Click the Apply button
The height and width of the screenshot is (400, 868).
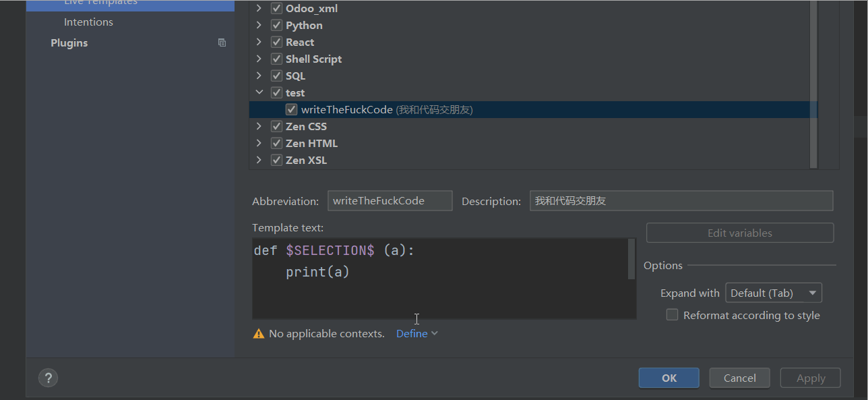[811, 378]
